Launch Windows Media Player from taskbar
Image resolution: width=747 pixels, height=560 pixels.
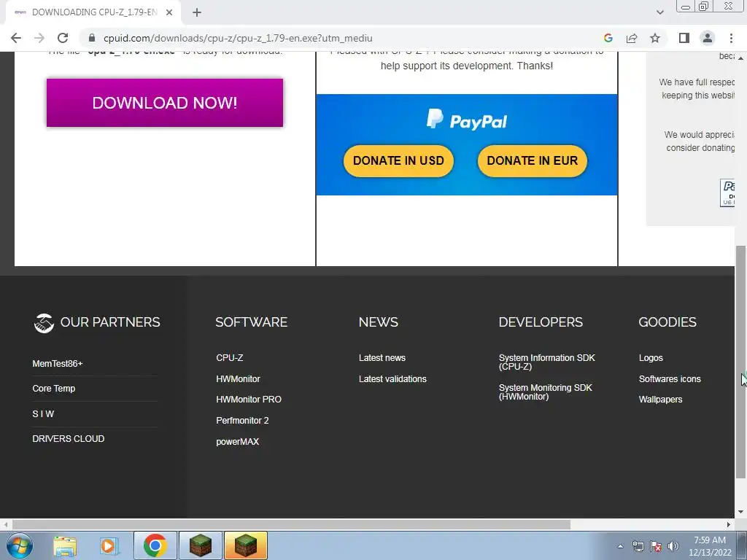(109, 545)
